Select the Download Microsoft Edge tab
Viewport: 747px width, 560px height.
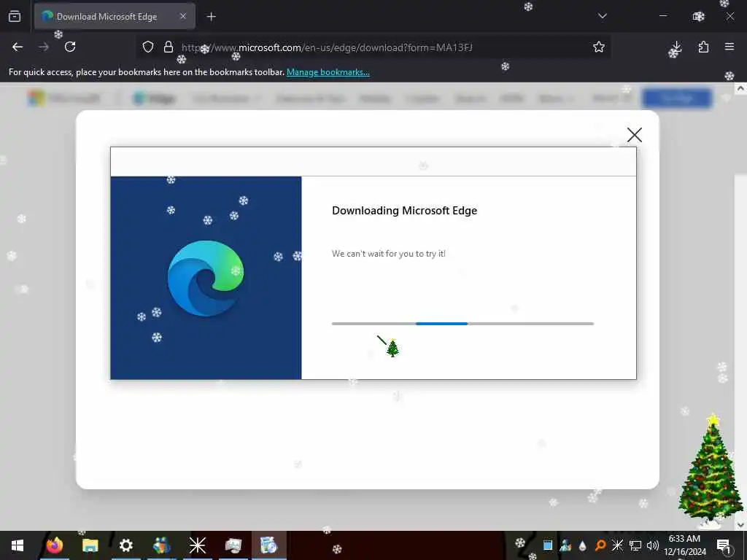(115, 17)
